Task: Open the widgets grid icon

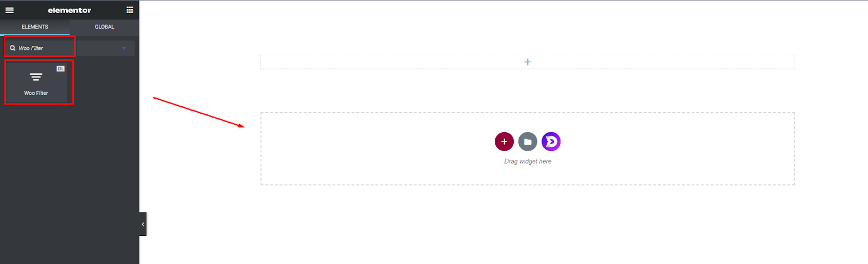Action: coord(130,10)
